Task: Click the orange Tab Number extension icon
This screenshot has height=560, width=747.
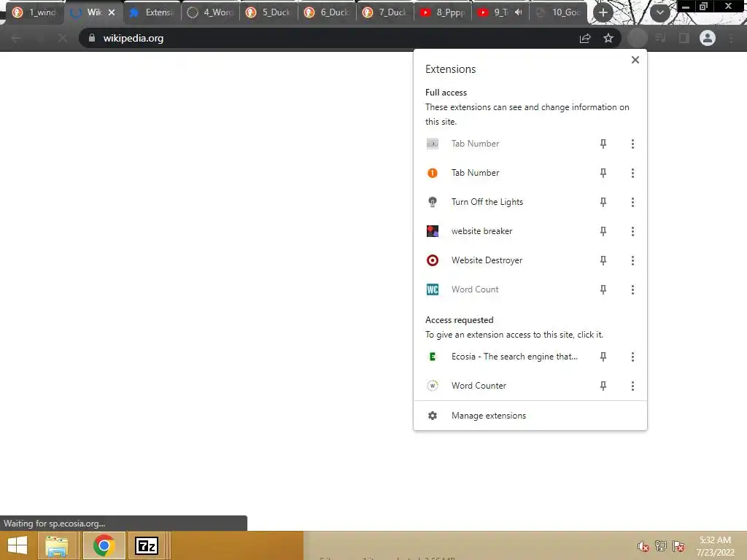Action: [x=433, y=173]
